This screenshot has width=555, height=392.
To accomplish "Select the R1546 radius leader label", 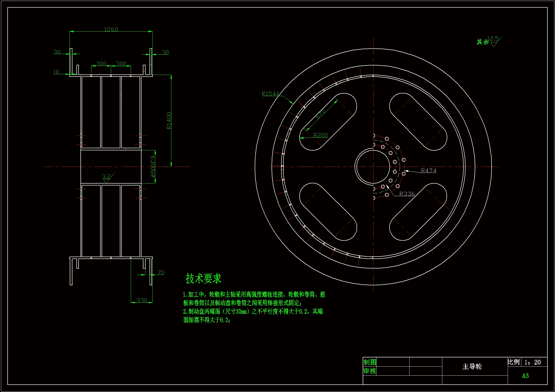I will point(270,94).
